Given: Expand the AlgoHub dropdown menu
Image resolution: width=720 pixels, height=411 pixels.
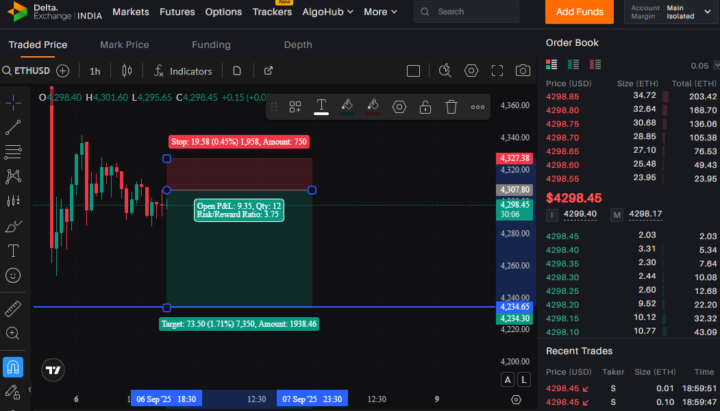Looking at the screenshot, I should coord(327,12).
